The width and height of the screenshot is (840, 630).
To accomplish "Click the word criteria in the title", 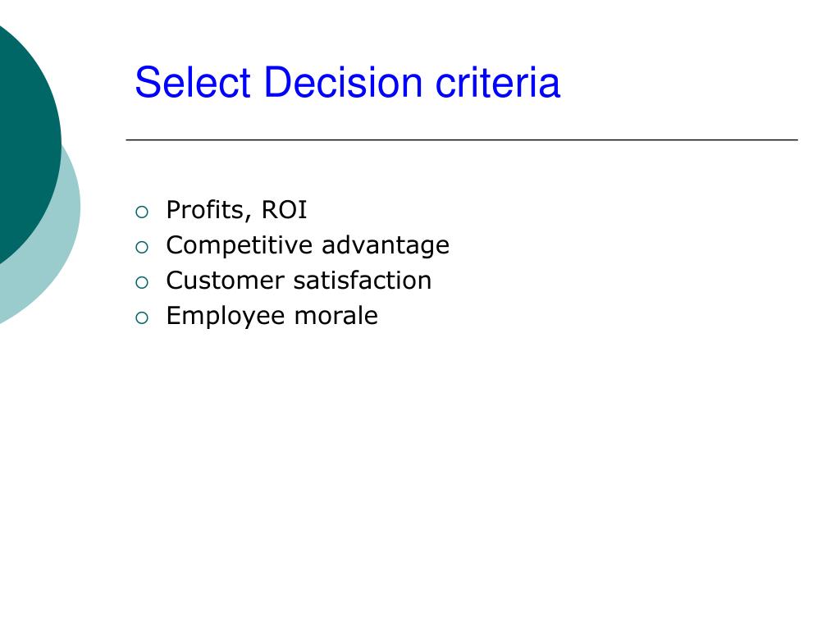I will (498, 83).
